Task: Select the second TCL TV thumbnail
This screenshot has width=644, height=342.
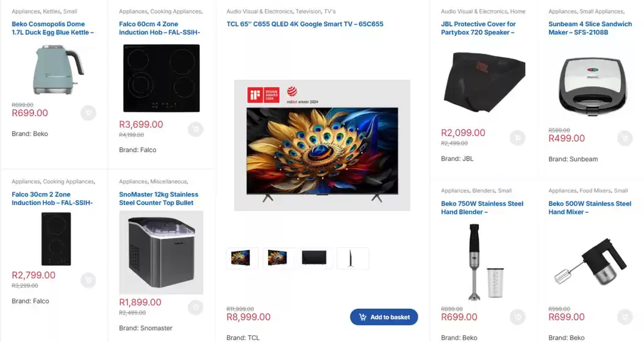Action: pos(279,258)
